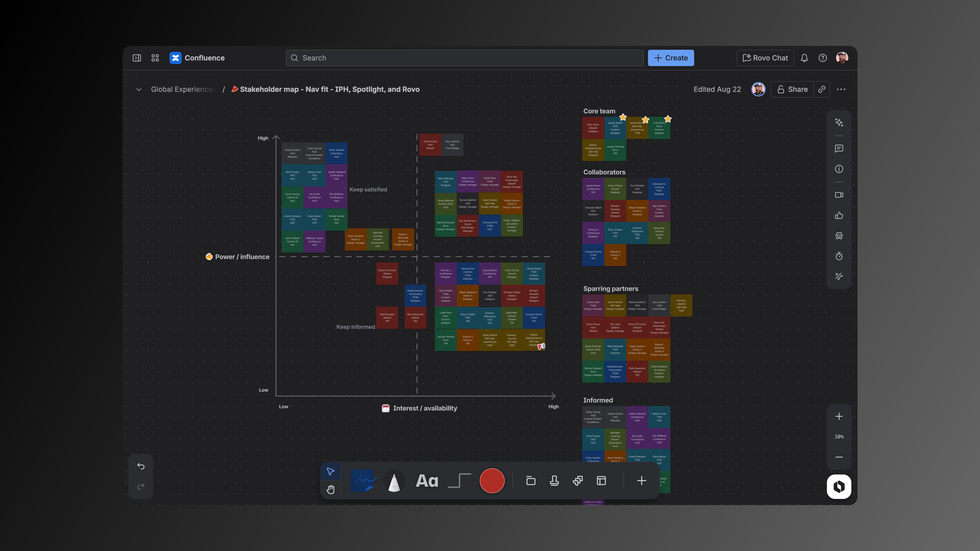Open the stamp tool
Screen dimensions: 980x551
point(554,481)
